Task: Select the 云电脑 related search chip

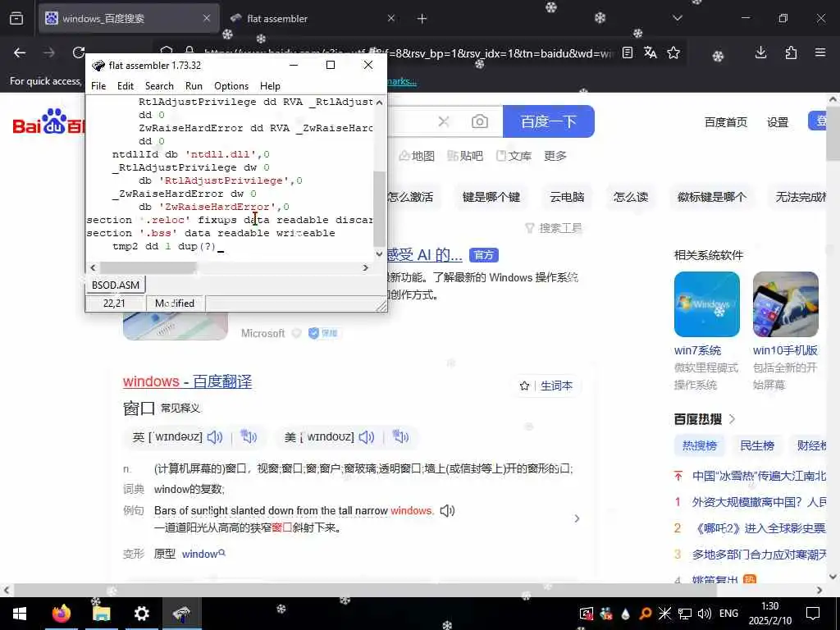Action: coord(567,197)
